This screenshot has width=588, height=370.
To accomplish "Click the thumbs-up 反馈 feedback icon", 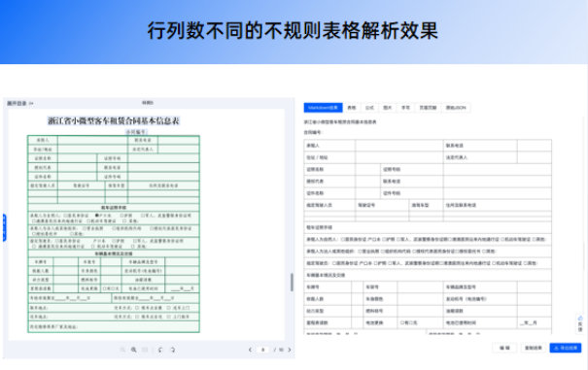I will 580,323.
